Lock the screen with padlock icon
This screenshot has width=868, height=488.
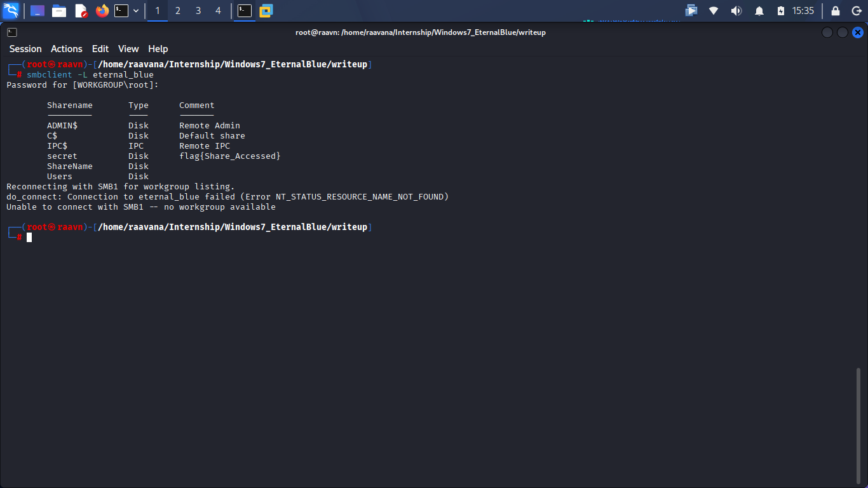[836, 11]
